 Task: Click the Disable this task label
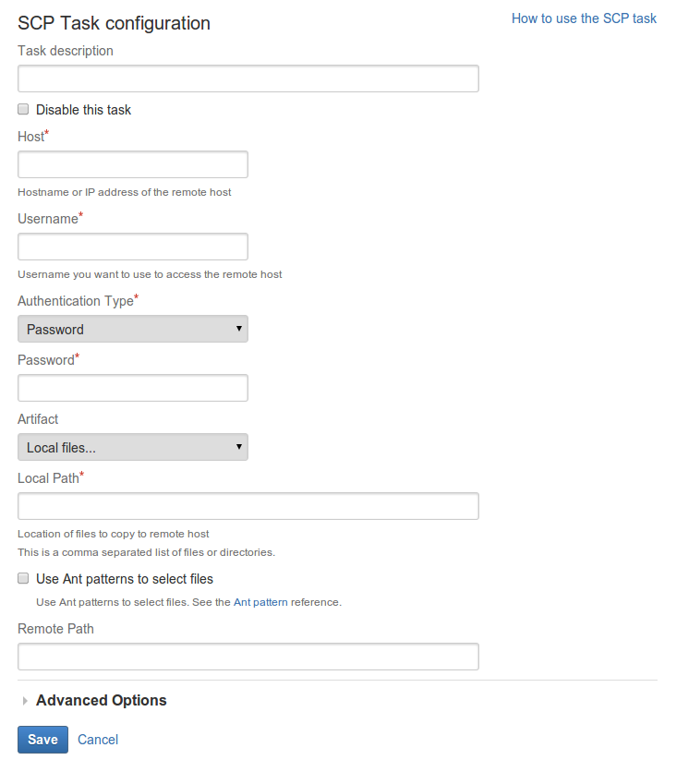pos(83,110)
